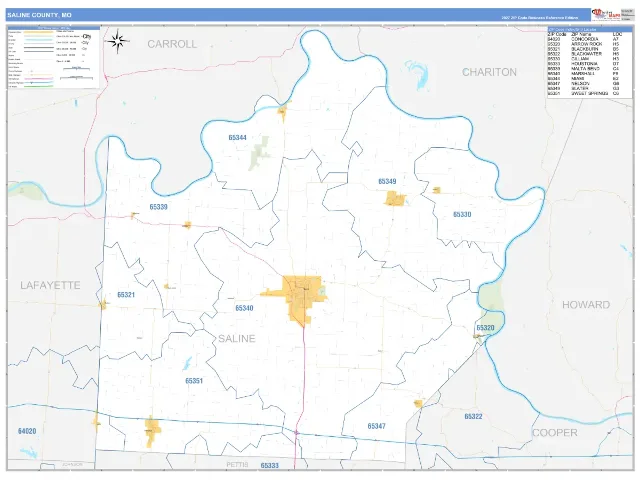Select the HOUSTONIA row in ZIP index
The height and width of the screenshot is (480, 640).
(584, 64)
